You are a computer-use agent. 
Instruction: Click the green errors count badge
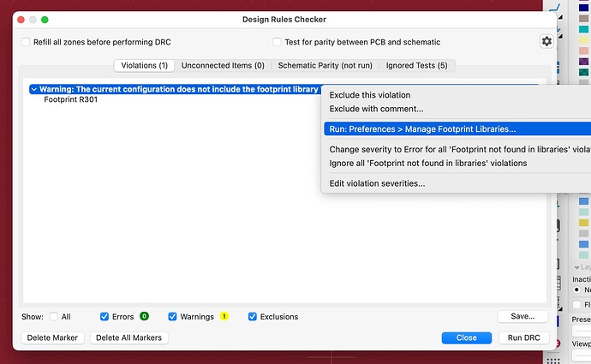[144, 316]
